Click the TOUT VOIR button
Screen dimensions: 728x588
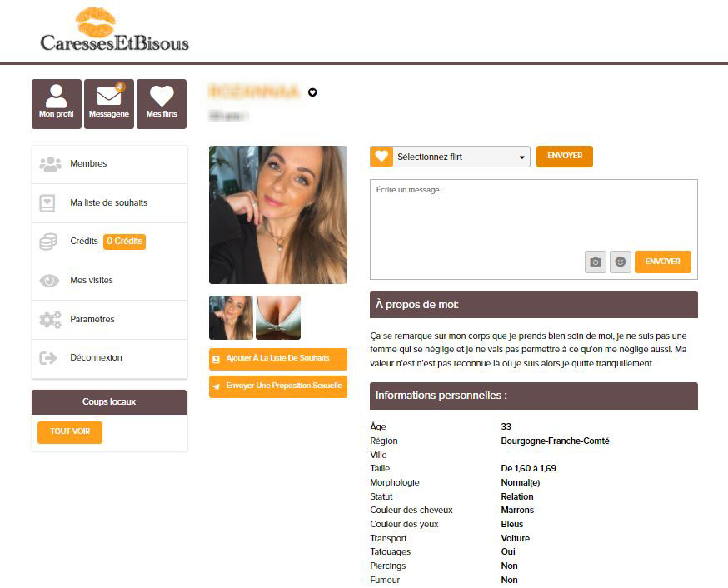tap(70, 431)
